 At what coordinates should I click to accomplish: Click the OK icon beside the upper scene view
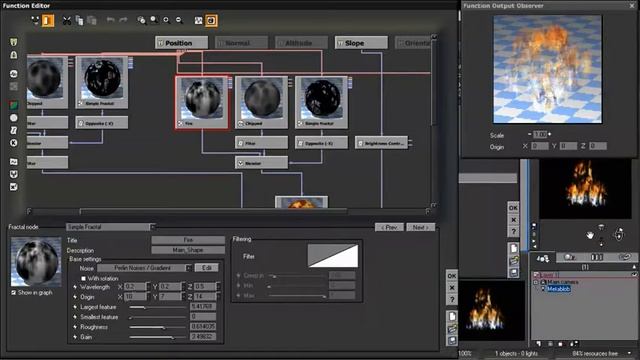[x=513, y=208]
